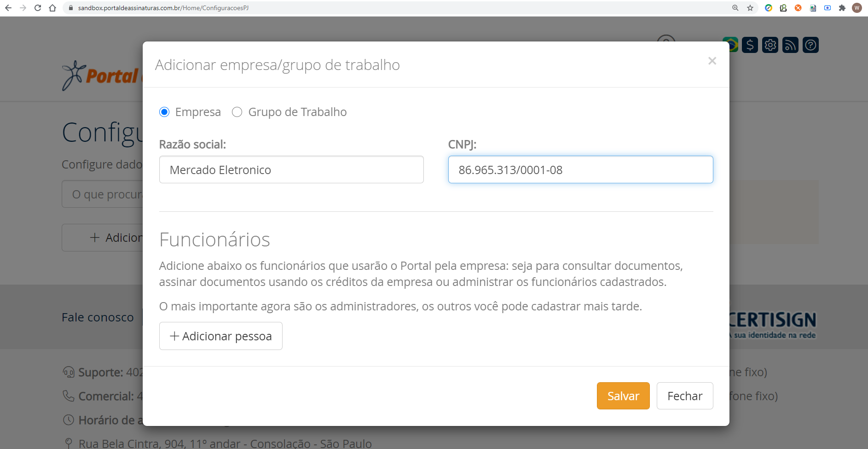Select the Empresa radio option

coord(164,112)
